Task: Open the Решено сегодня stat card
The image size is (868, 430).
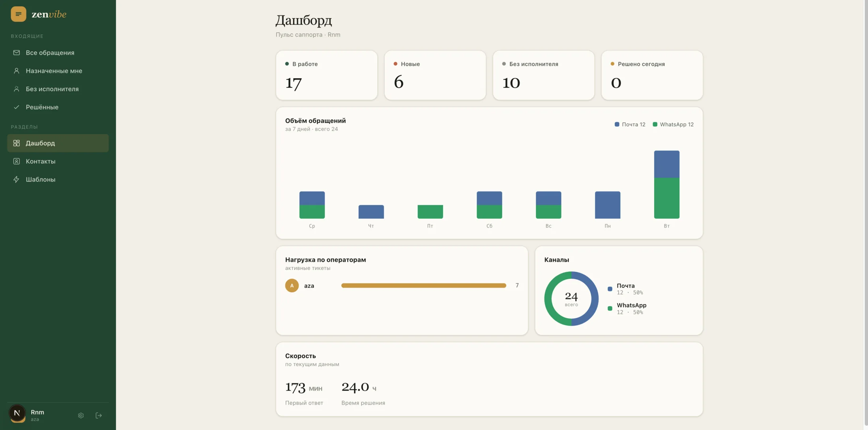Action: [x=652, y=75]
